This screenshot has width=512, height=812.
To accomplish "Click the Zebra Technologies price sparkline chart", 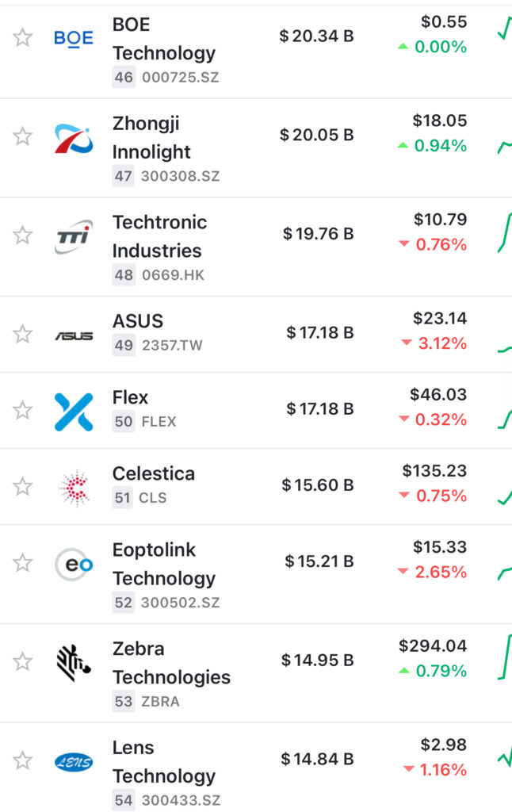I will coord(504,657).
